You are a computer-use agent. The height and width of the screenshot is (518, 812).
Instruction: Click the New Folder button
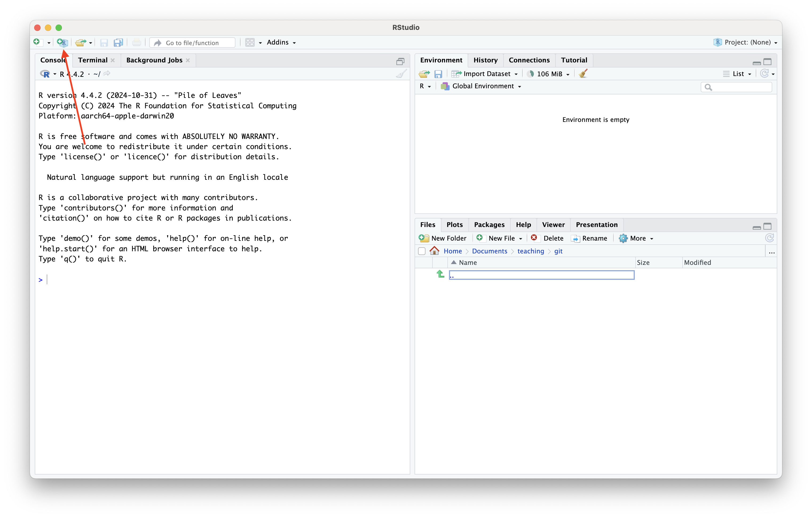pos(443,238)
